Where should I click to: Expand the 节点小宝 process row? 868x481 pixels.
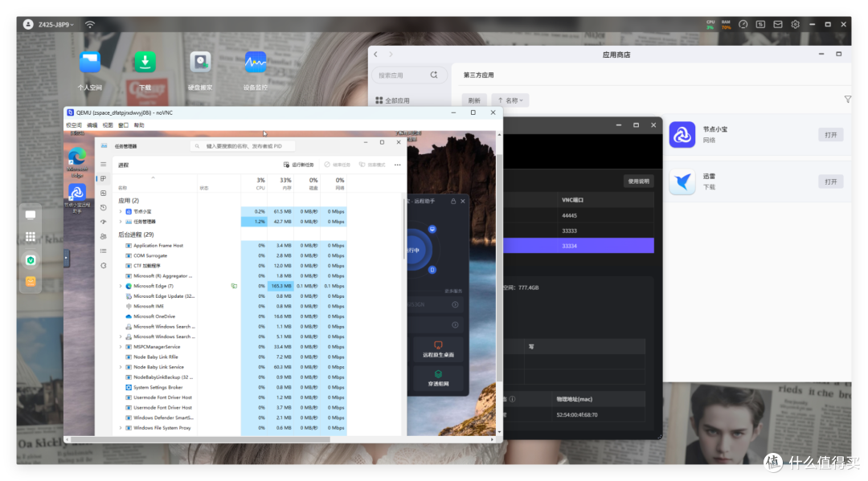pyautogui.click(x=121, y=211)
